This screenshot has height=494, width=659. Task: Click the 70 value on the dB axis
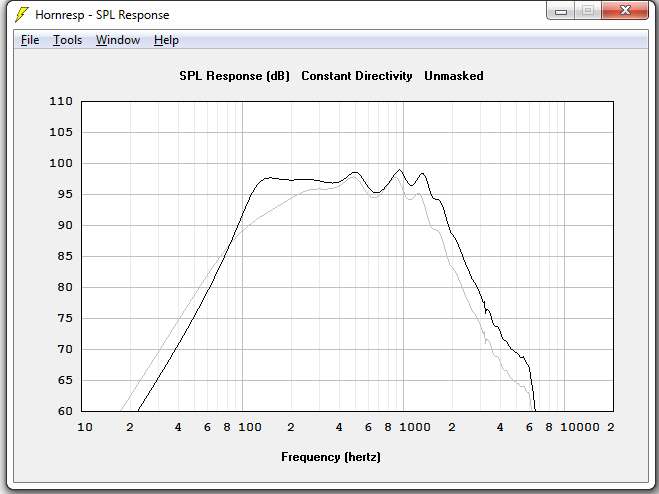click(x=65, y=349)
